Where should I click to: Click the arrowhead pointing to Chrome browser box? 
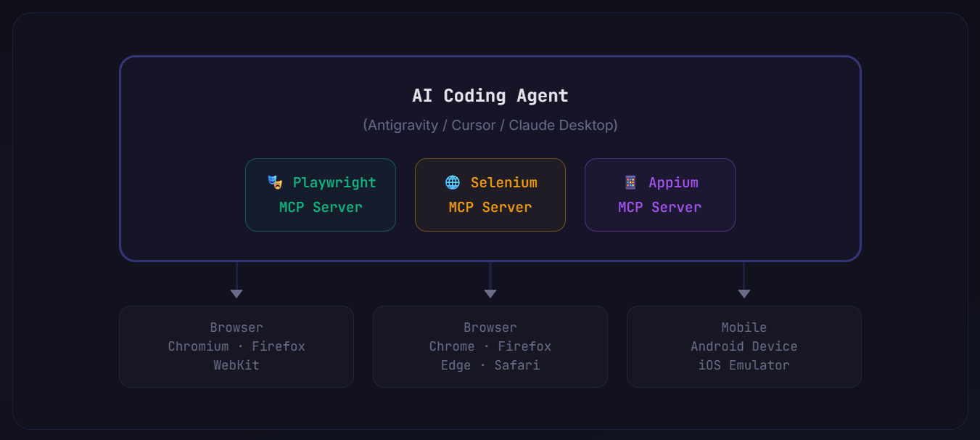coord(490,293)
